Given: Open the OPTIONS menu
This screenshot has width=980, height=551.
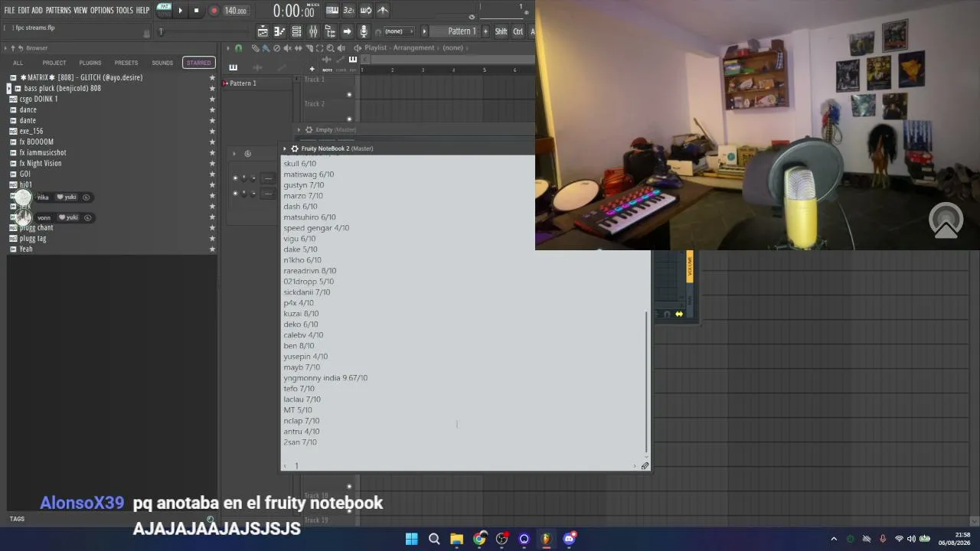Looking at the screenshot, I should 102,11.
